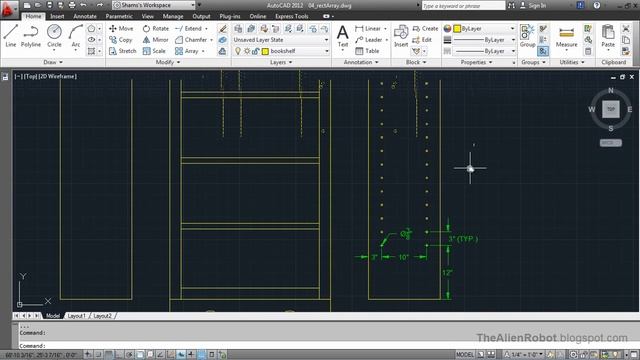Click the Print icon in quick access toolbar
The height and width of the screenshot is (360, 640).
[x=72, y=5]
